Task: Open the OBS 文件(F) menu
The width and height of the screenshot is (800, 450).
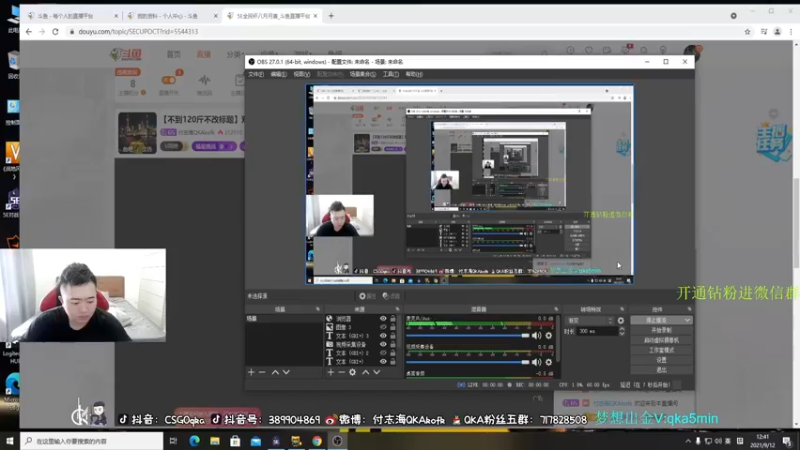Action: [x=256, y=74]
